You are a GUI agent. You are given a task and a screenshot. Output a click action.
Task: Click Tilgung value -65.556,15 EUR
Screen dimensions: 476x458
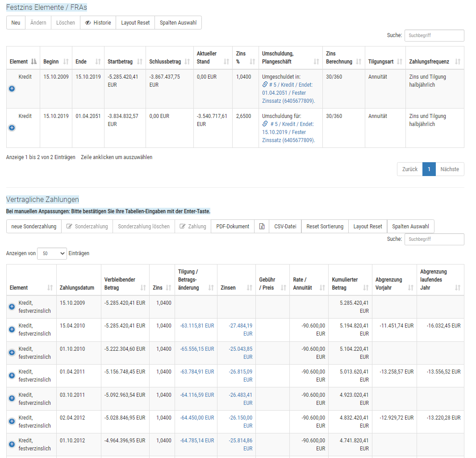point(197,349)
